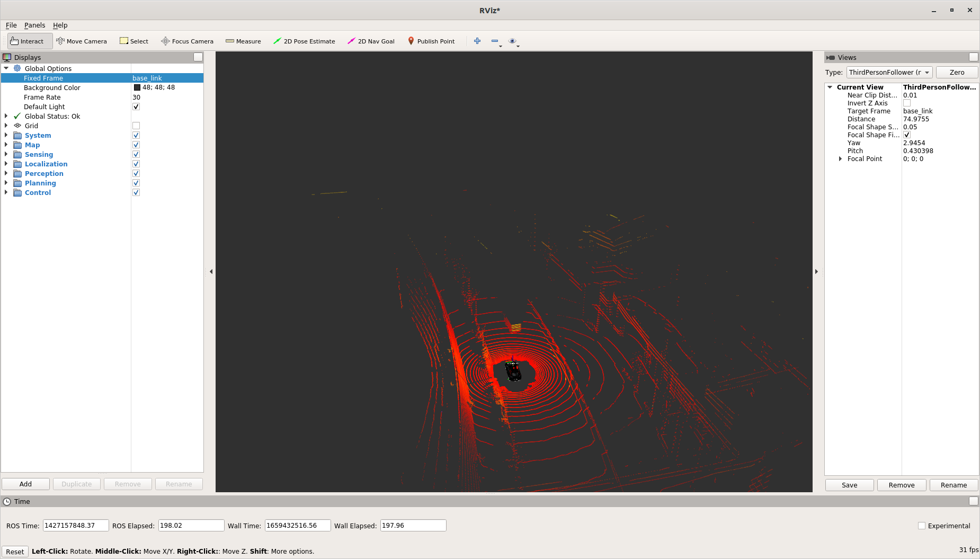
Task: Click the System folder icon
Action: pos(17,135)
